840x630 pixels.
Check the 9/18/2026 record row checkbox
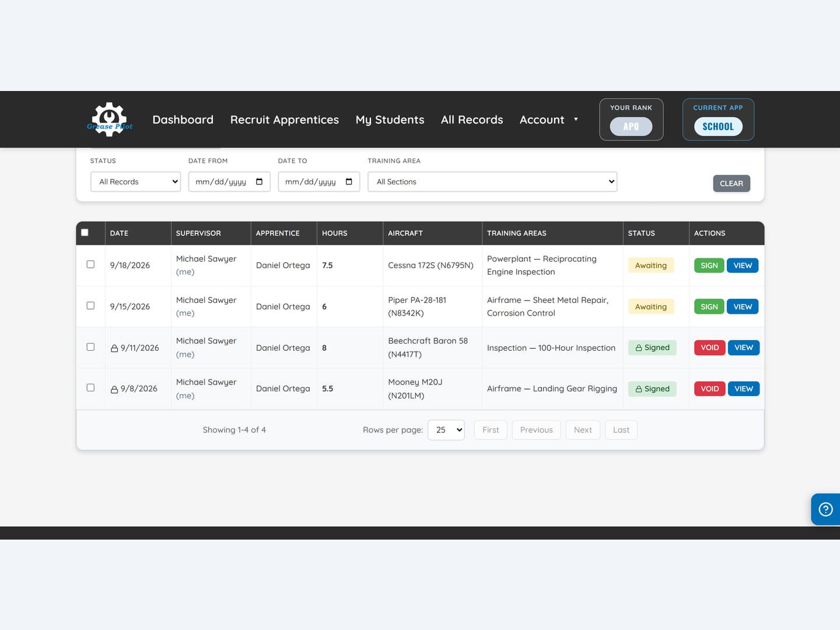pyautogui.click(x=90, y=264)
